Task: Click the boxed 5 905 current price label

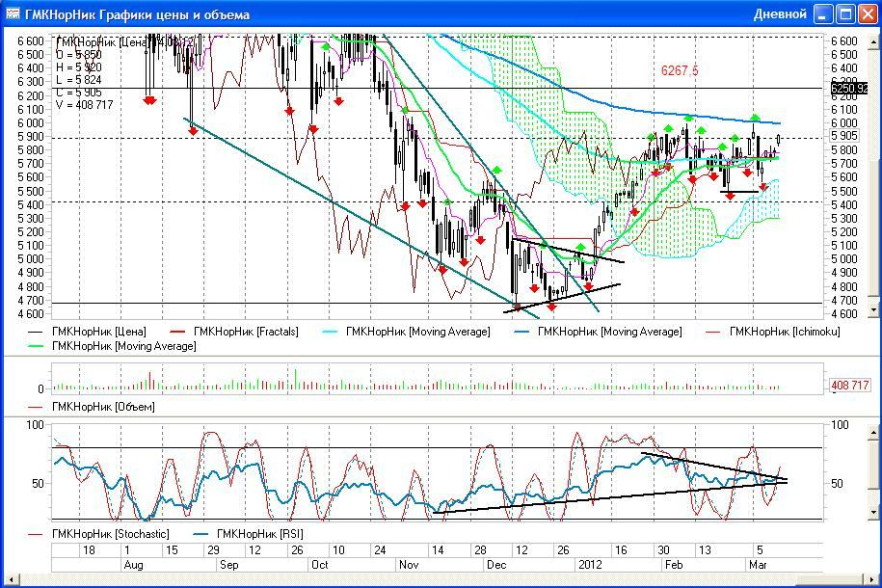Action: [844, 136]
